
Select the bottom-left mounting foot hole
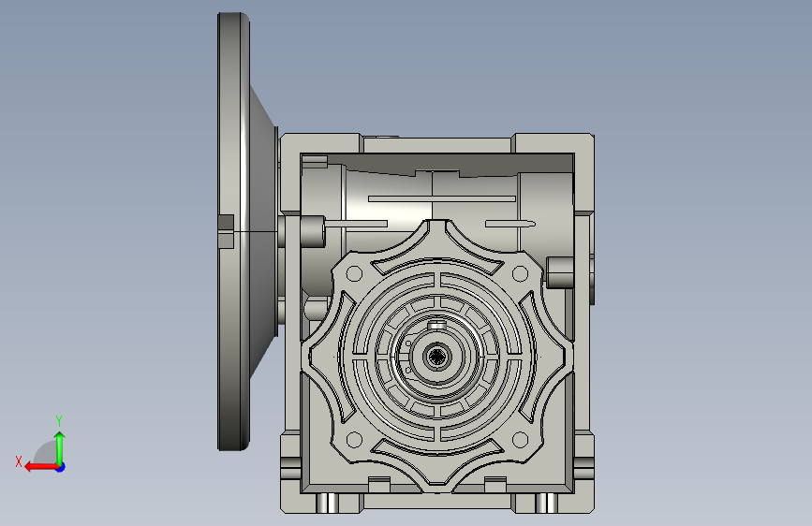pyautogui.click(x=328, y=503)
